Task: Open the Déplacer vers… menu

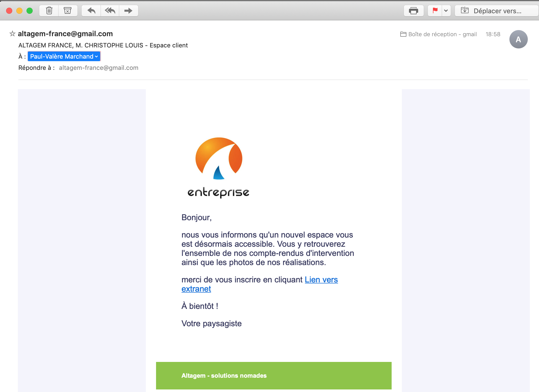Action: coord(496,11)
